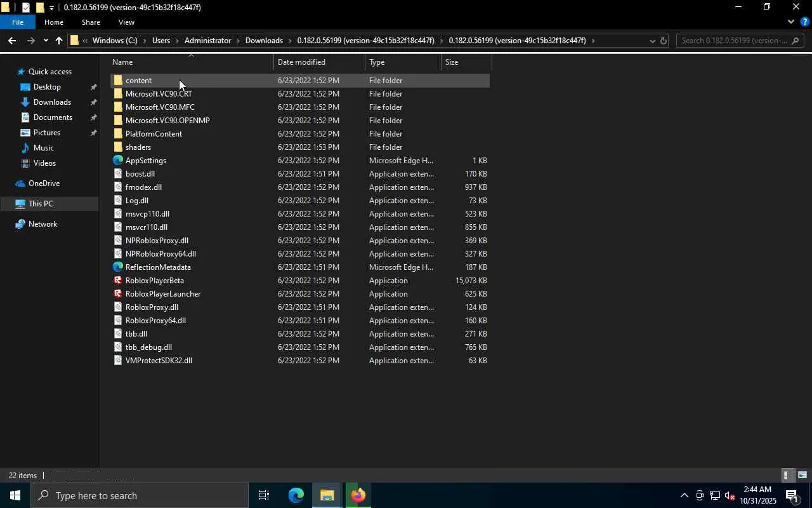This screenshot has width=812, height=508.
Task: Open Music in the navigation pane
Action: (43, 148)
